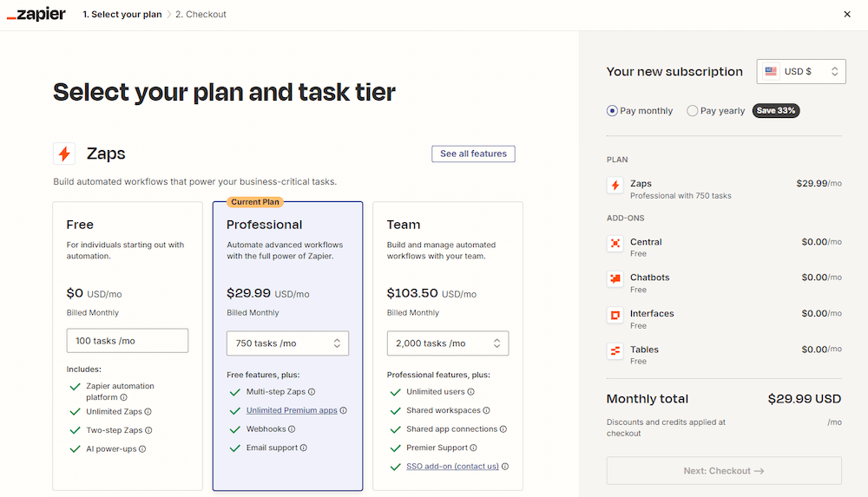Open info icon next to Webhooks

click(x=292, y=429)
